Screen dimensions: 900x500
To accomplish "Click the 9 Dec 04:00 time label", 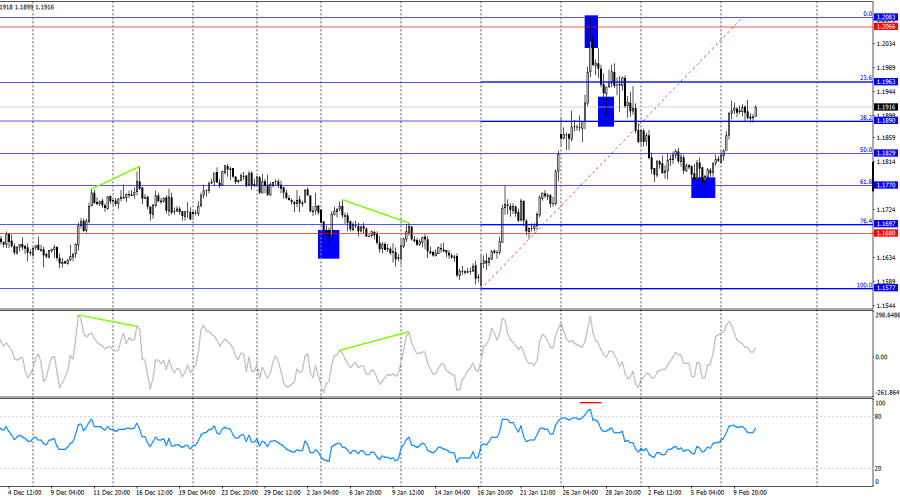I will (68, 493).
